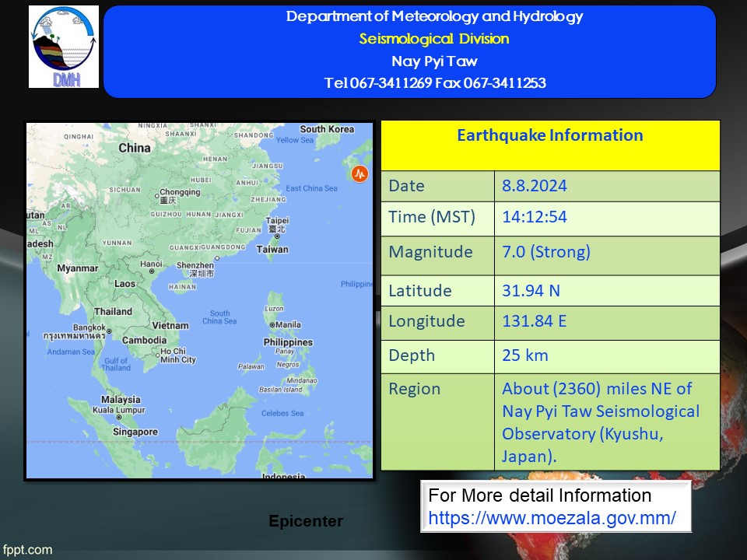The width and height of the screenshot is (747, 560).
Task: Click the 'Epicenter' caption below the map
Action: coord(306,521)
